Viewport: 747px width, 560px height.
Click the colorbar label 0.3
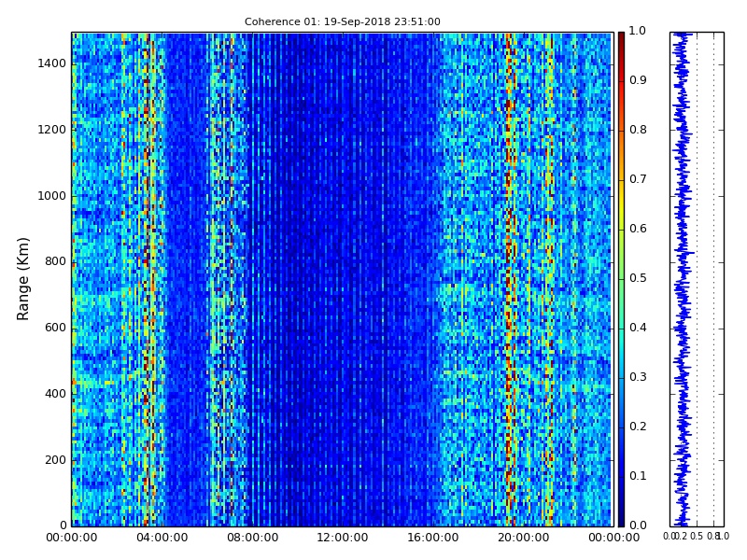pyautogui.click(x=638, y=377)
